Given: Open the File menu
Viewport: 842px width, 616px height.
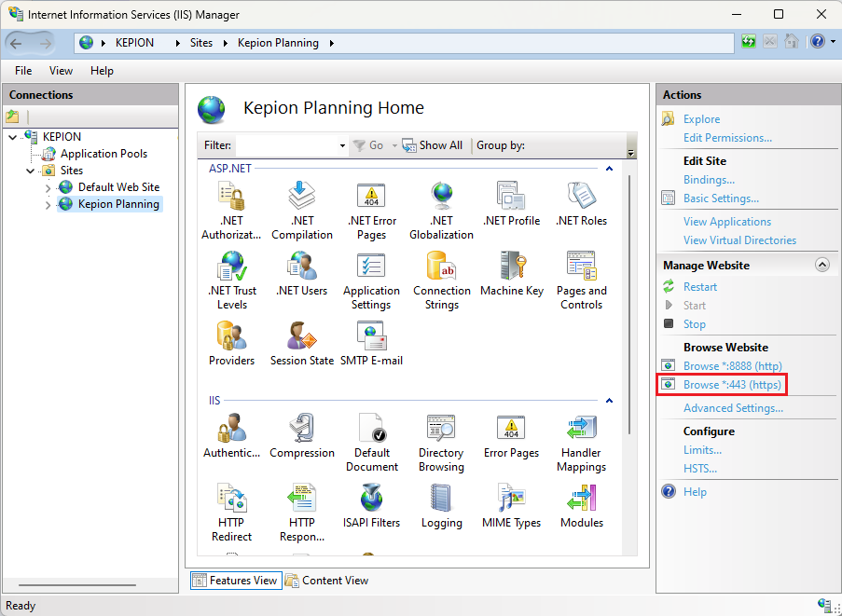Looking at the screenshot, I should [23, 71].
